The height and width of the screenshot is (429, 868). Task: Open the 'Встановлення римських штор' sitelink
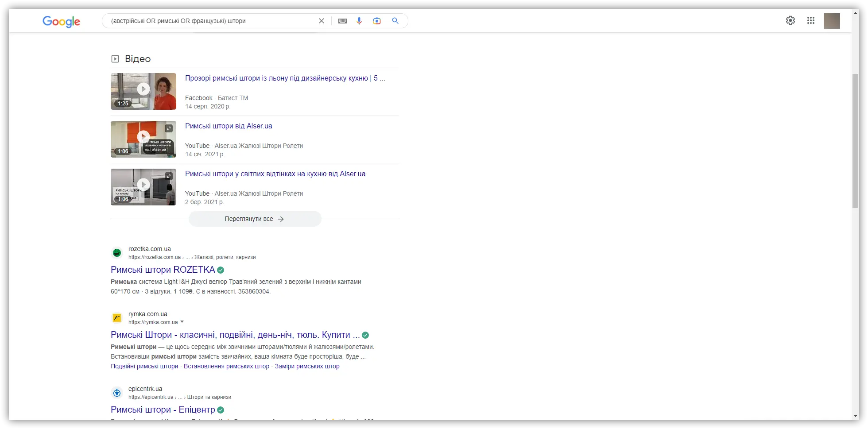(x=226, y=366)
